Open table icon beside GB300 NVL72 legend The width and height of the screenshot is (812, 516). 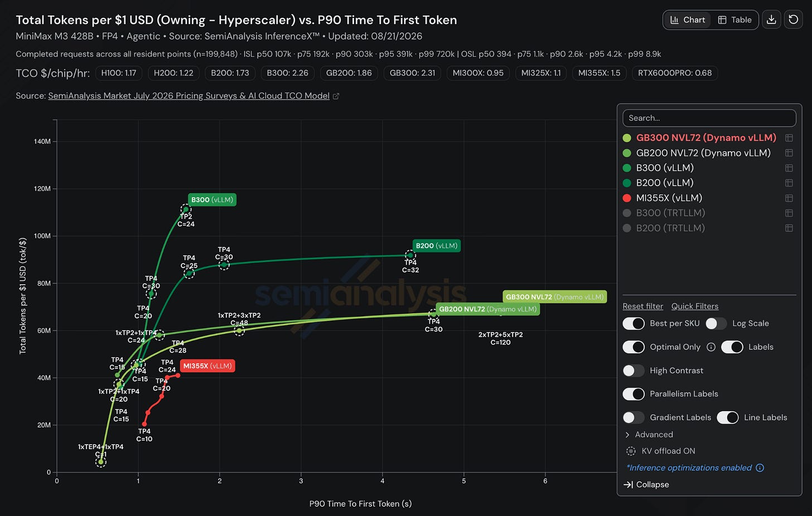pyautogui.click(x=789, y=138)
